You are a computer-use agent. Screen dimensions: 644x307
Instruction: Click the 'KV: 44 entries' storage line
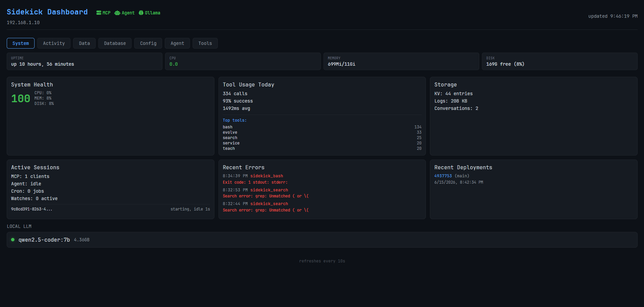click(x=453, y=94)
